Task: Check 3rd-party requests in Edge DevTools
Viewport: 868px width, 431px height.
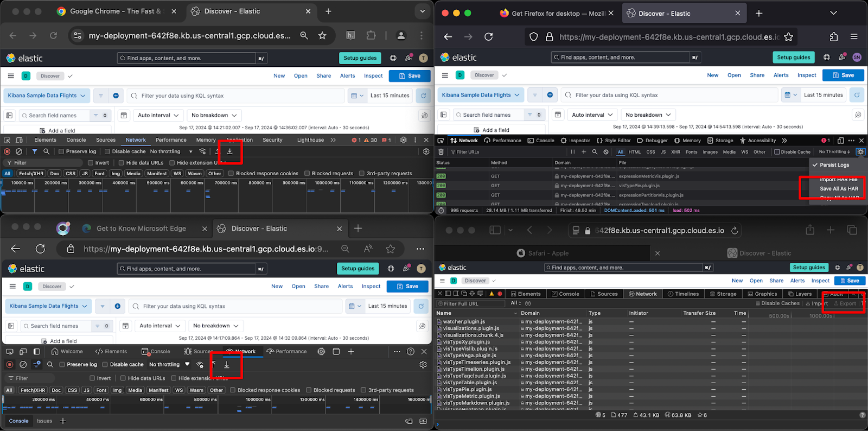Action: 363,390
